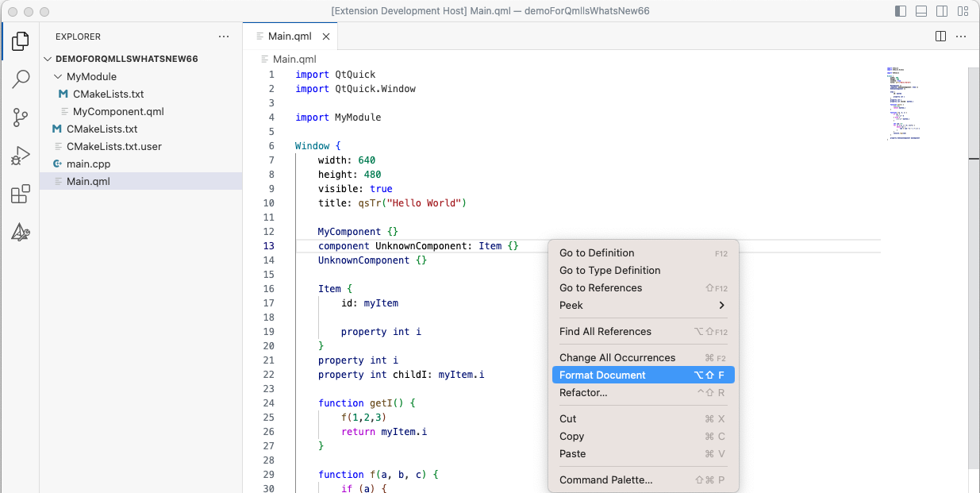Open the editor More Actions ellipsis
Screen dimensions: 980x493
961,36
